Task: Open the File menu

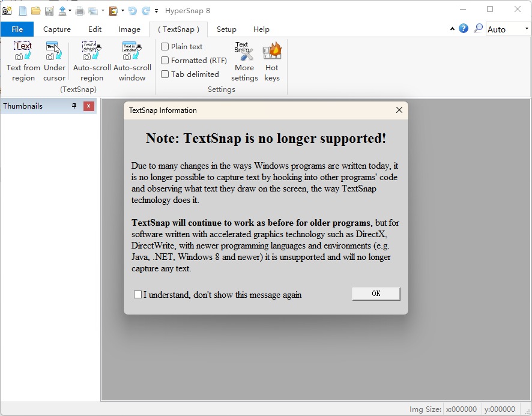Action: click(x=17, y=29)
